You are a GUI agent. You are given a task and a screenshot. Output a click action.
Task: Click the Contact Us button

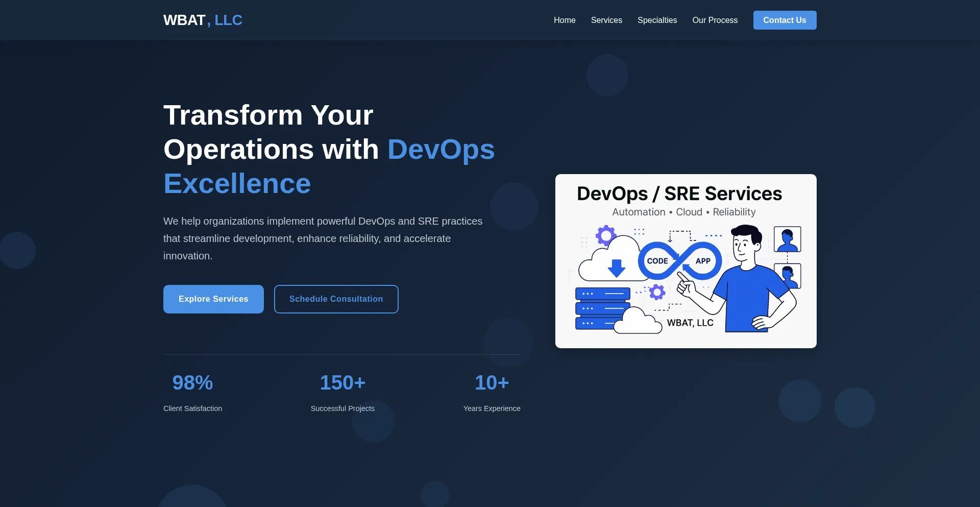tap(785, 20)
